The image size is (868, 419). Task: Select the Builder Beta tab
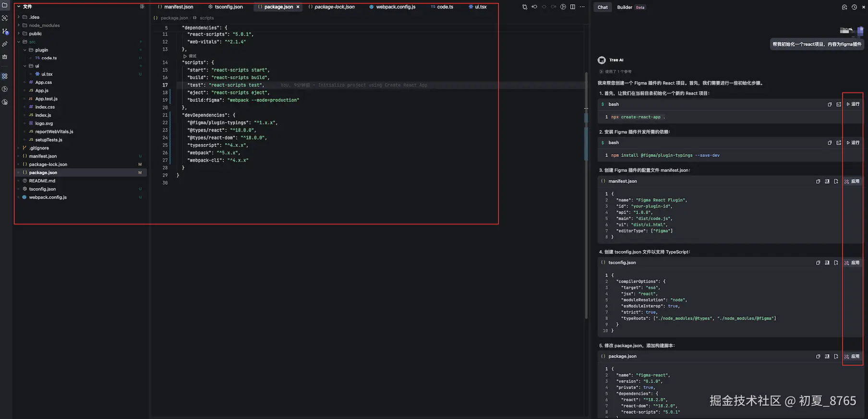coord(631,7)
